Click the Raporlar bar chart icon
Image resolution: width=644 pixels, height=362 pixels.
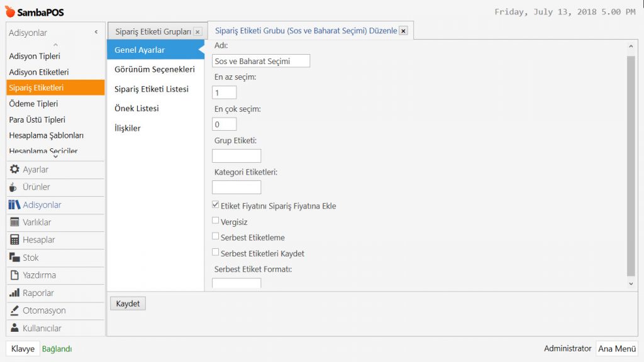pos(14,293)
